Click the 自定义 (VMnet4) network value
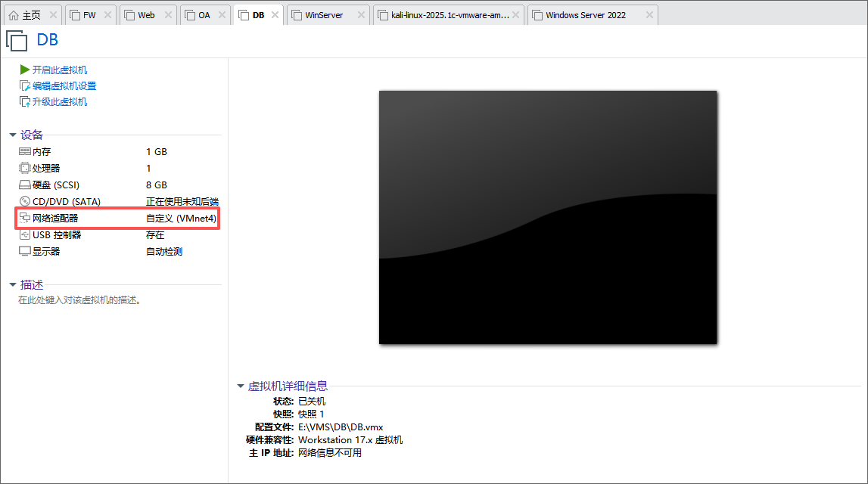 pyautogui.click(x=181, y=218)
